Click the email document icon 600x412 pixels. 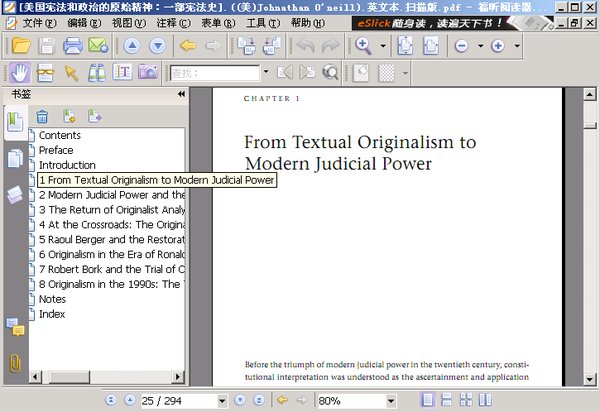[98, 46]
